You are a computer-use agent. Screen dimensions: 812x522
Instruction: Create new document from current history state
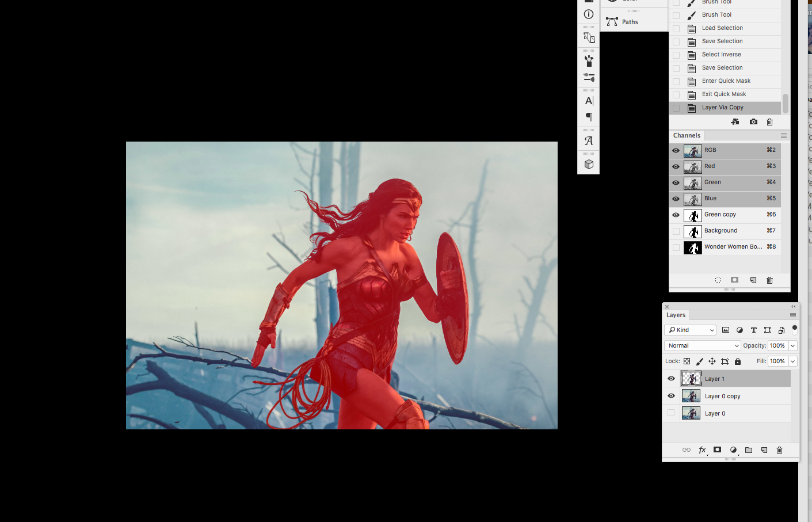pyautogui.click(x=735, y=122)
